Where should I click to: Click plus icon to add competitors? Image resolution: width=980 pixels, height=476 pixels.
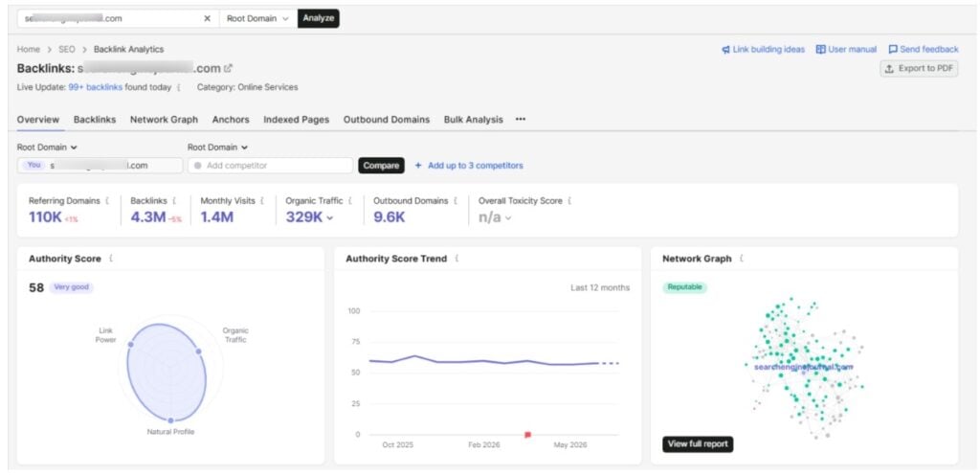418,166
